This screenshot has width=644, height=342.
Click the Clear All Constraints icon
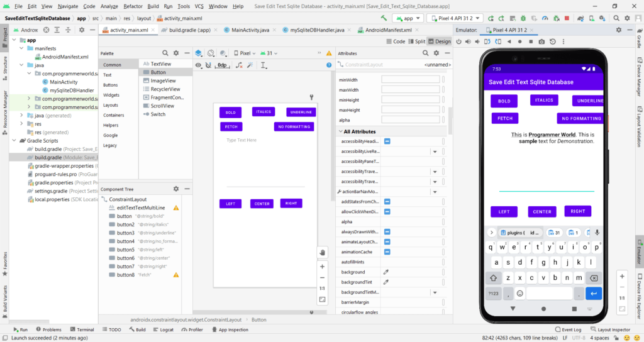click(x=239, y=65)
